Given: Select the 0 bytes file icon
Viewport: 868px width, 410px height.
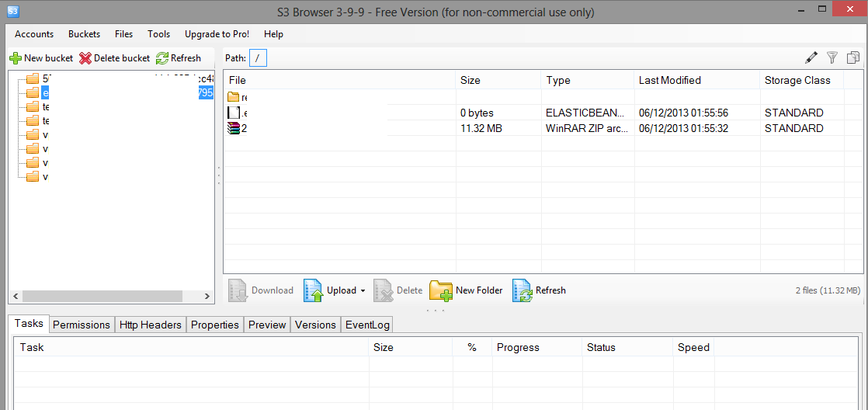Looking at the screenshot, I should 234,113.
